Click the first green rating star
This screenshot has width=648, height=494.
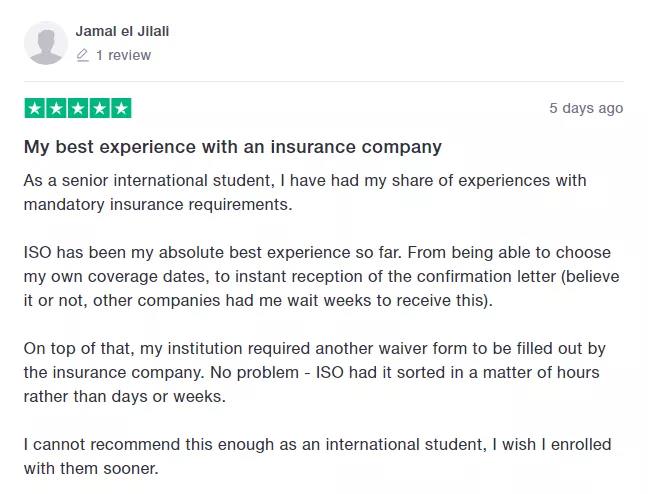35,108
